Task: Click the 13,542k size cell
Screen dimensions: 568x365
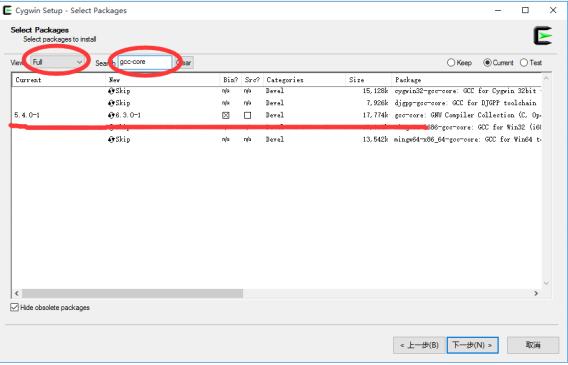Action: 375,139
